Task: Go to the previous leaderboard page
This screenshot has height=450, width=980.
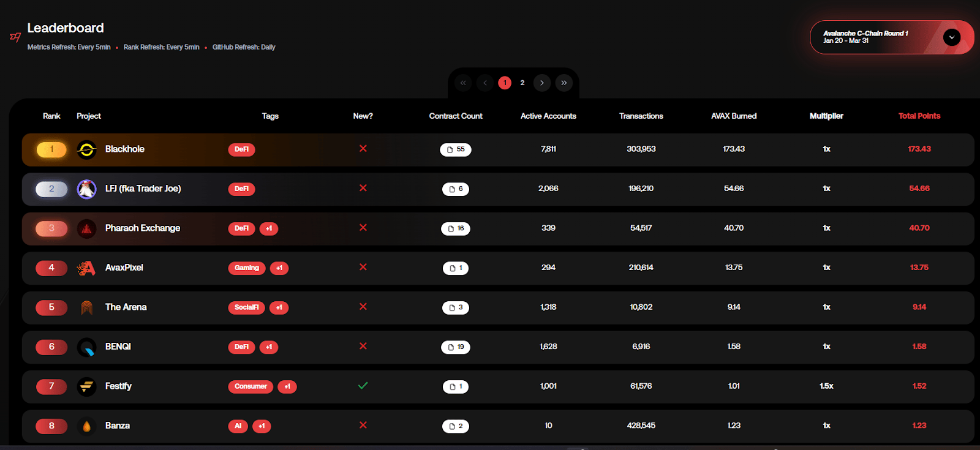Action: click(485, 83)
